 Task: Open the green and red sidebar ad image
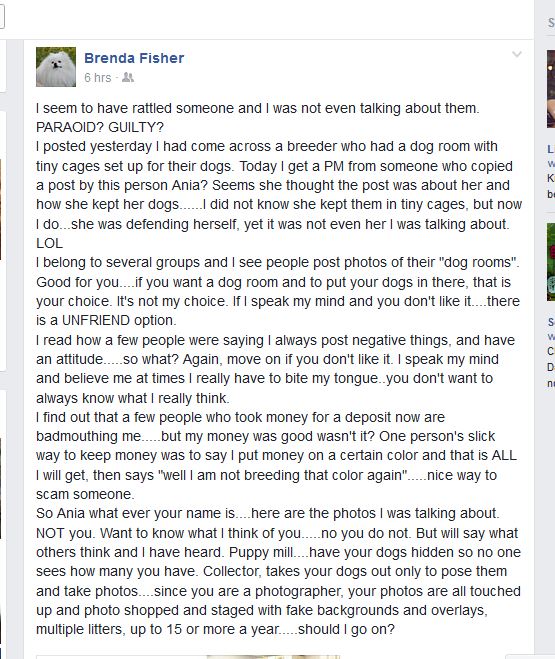tap(551, 262)
